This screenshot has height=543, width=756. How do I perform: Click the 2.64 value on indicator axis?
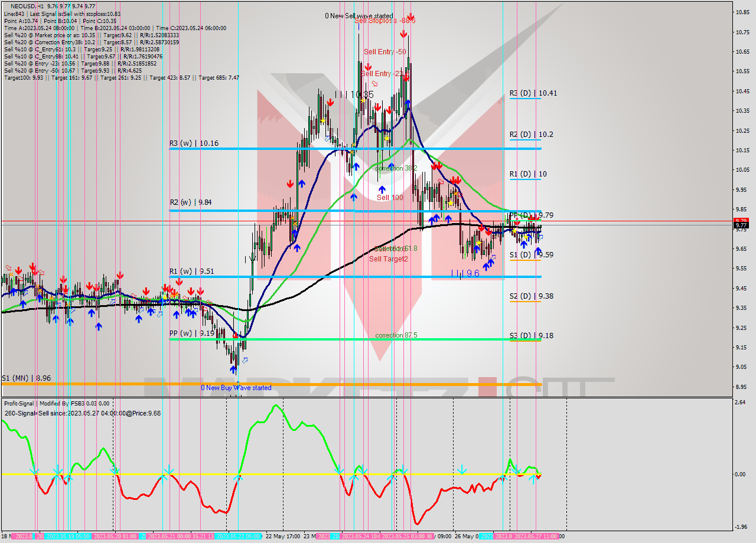click(741, 403)
